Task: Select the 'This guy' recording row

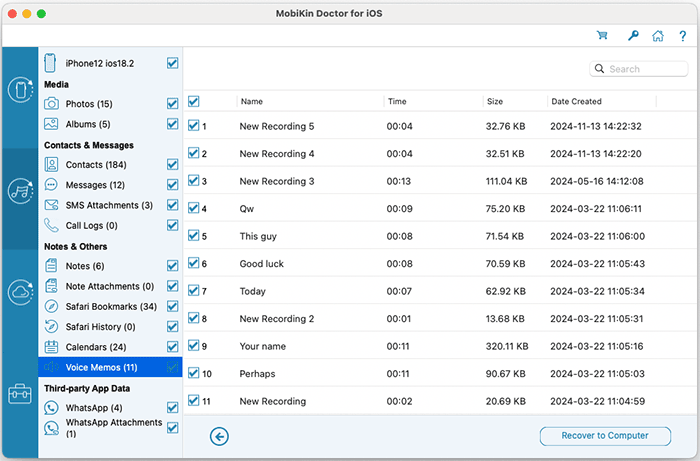Action: [x=441, y=236]
